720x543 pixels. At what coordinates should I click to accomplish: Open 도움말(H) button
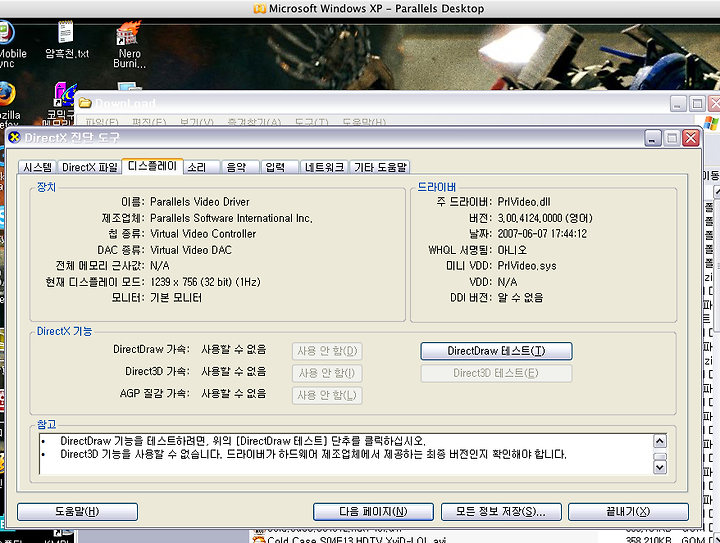[x=77, y=511]
